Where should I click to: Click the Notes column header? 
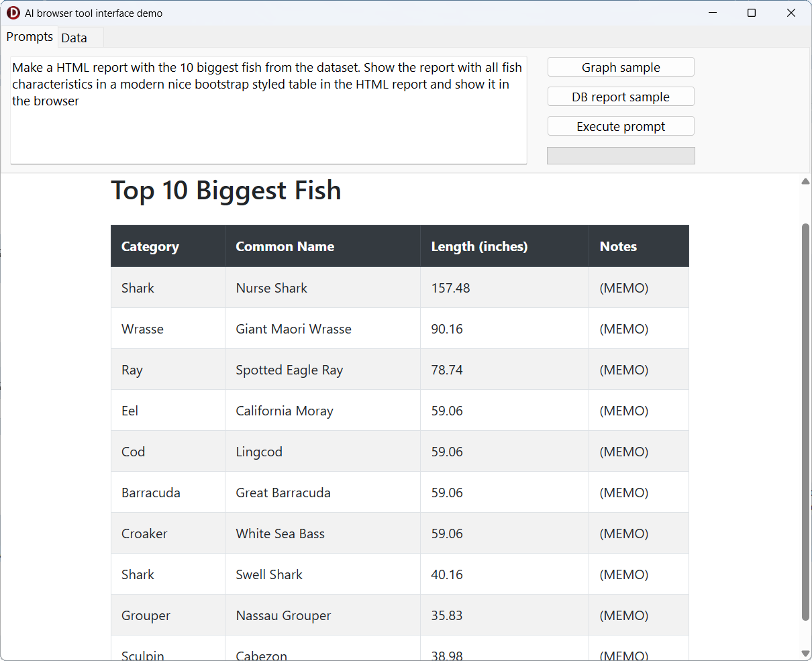pyautogui.click(x=618, y=246)
